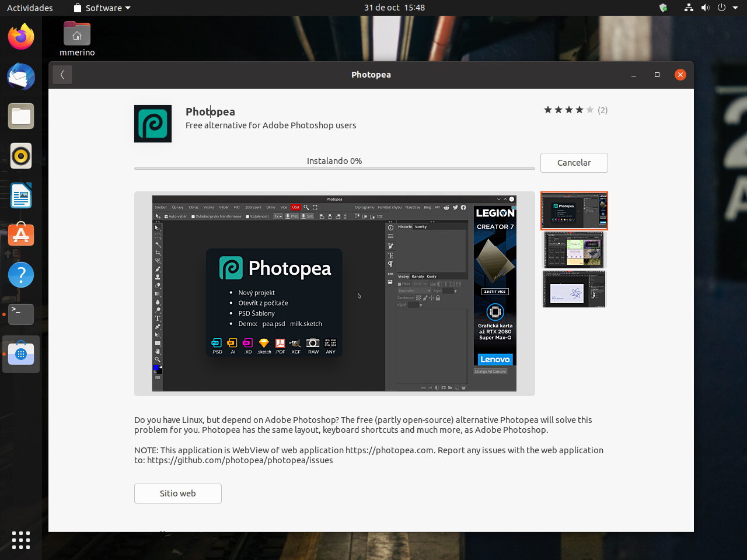Open the network status icon in the top bar
Screen dimensions: 747x560
(689, 8)
